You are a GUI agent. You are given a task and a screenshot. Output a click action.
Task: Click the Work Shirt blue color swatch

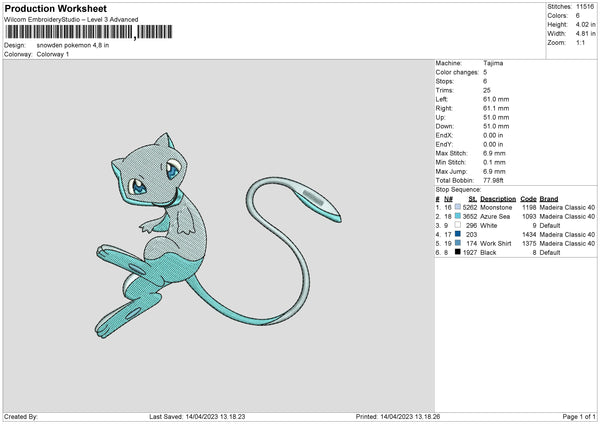click(x=458, y=243)
